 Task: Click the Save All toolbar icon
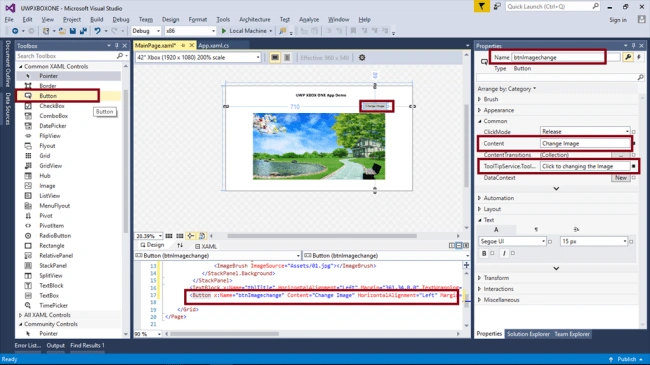click(83, 31)
